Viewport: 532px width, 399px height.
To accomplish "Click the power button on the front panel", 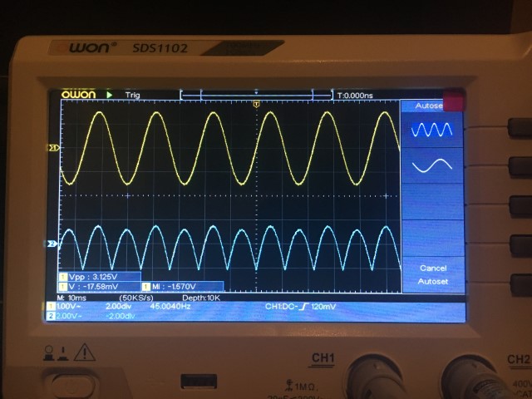I will click(x=70, y=386).
